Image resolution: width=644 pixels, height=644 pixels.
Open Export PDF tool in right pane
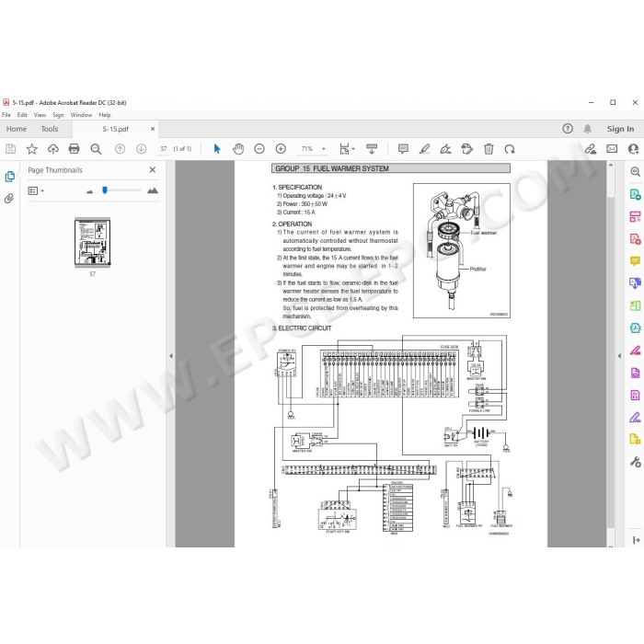(x=635, y=194)
